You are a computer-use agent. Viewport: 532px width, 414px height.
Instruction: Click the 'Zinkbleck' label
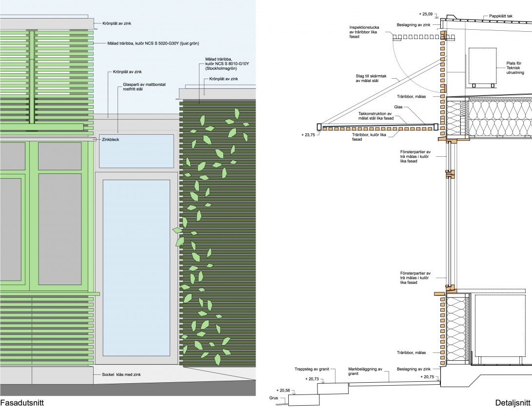pyautogui.click(x=111, y=140)
